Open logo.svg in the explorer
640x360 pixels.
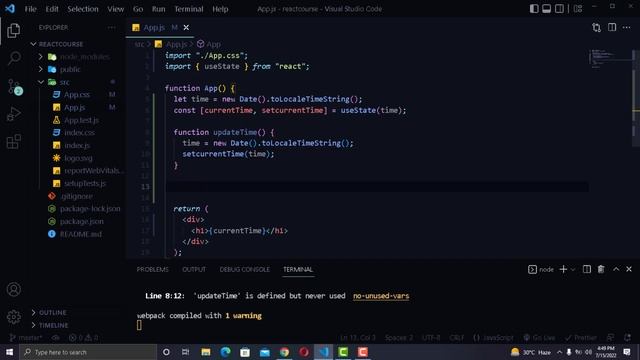coord(78,158)
